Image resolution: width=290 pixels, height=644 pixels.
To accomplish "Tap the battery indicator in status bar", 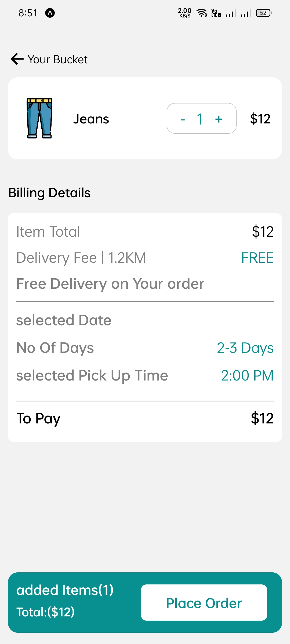I will [263, 13].
